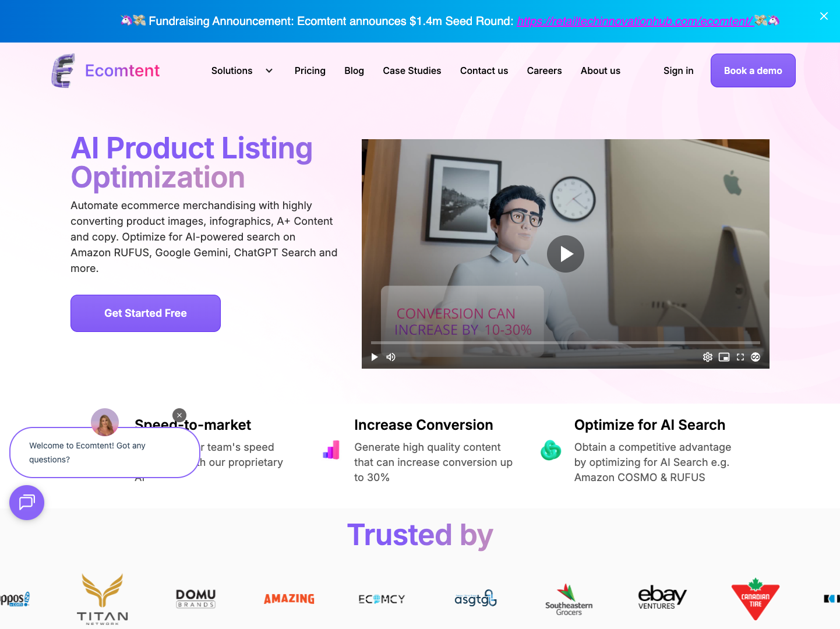Screen dimensions: 840x629
Task: Enable picture-in-picture on the video
Action: point(724,357)
